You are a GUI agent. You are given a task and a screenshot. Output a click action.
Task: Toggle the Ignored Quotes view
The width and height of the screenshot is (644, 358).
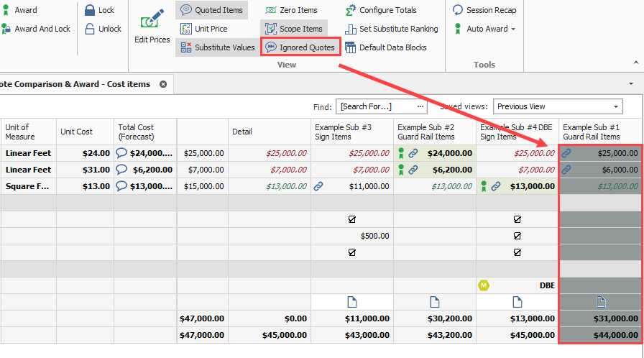300,47
